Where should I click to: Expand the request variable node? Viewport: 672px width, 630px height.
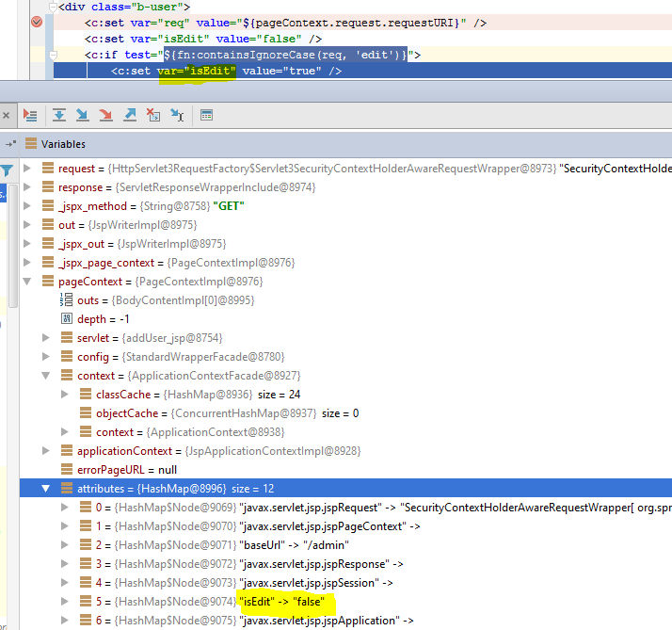(27, 169)
